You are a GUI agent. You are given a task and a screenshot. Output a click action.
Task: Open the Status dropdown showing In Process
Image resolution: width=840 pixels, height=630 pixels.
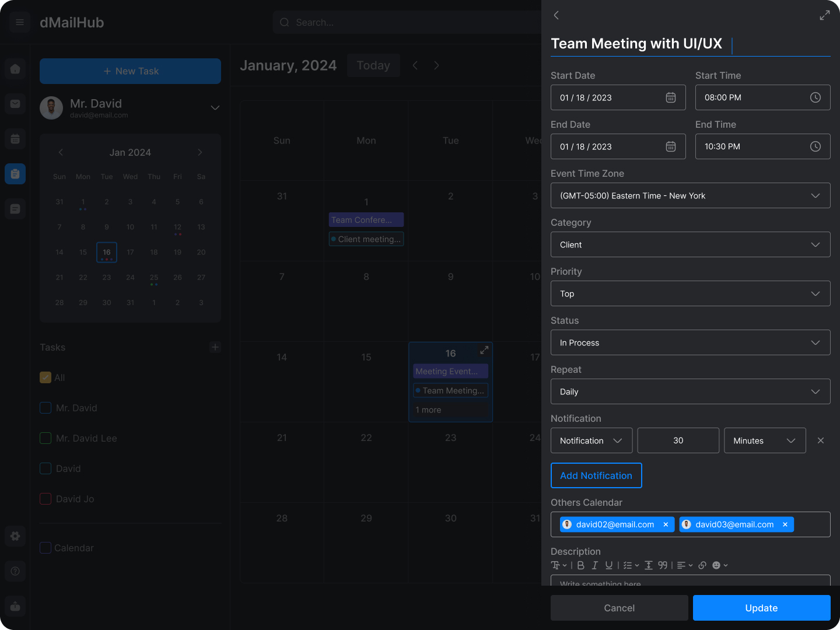tap(691, 342)
